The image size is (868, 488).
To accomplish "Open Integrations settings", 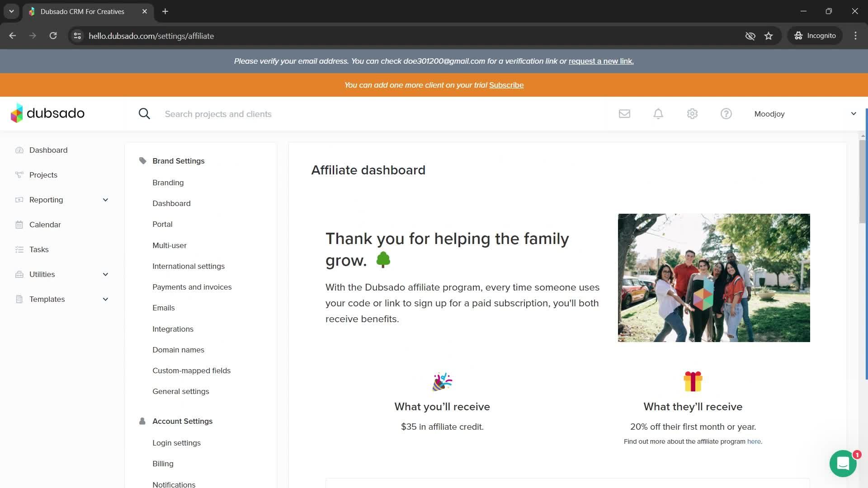I will pos(173,329).
